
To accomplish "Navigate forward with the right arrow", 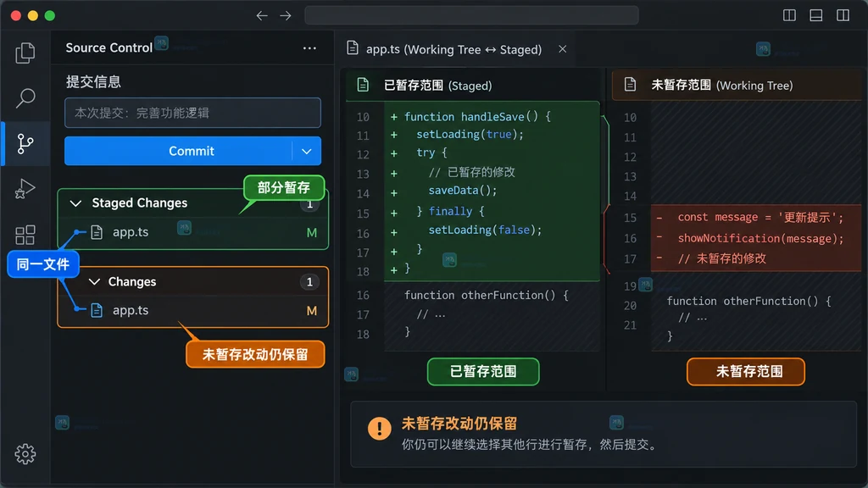I will (x=286, y=15).
